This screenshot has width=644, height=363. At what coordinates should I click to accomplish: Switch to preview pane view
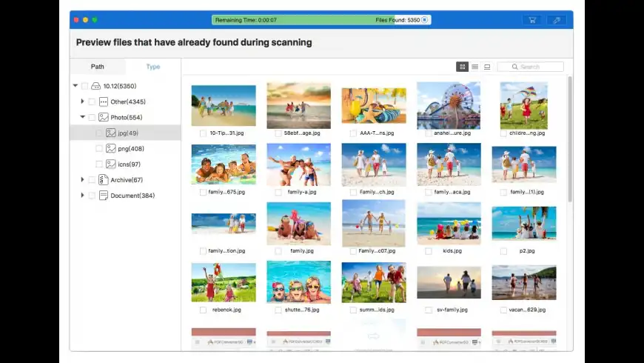[487, 67]
